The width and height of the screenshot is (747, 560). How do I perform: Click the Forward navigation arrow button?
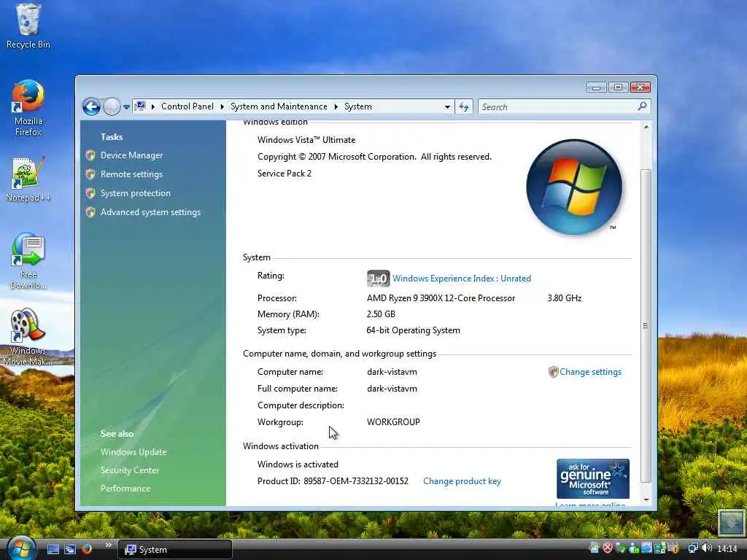(112, 106)
